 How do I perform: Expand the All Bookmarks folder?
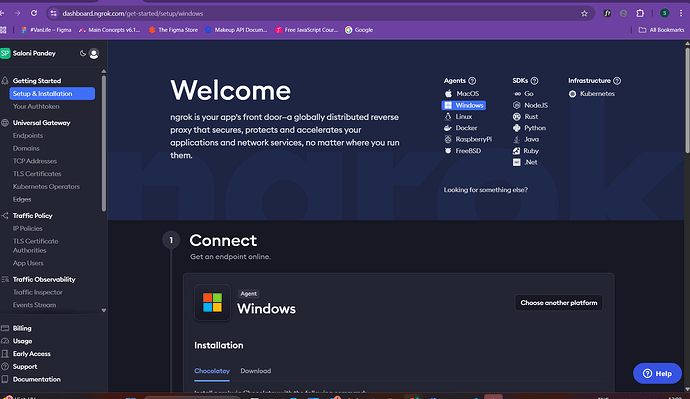click(661, 30)
